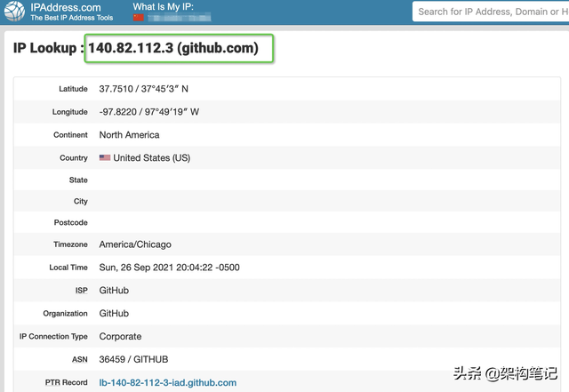
Task: Click the Corporate connection type value
Action: tap(120, 337)
